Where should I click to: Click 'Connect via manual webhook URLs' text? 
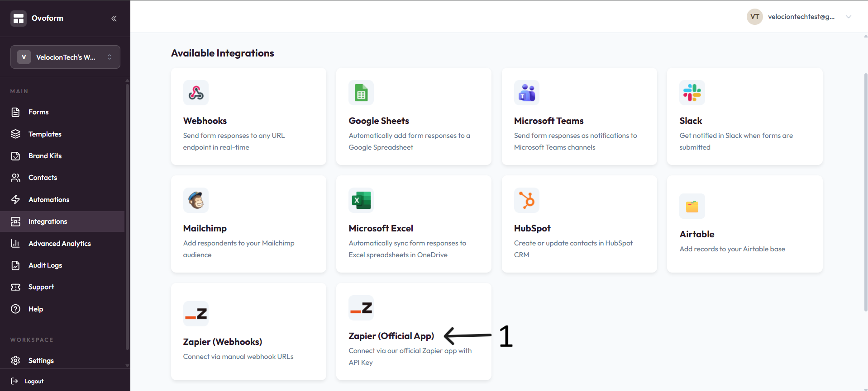tap(238, 357)
